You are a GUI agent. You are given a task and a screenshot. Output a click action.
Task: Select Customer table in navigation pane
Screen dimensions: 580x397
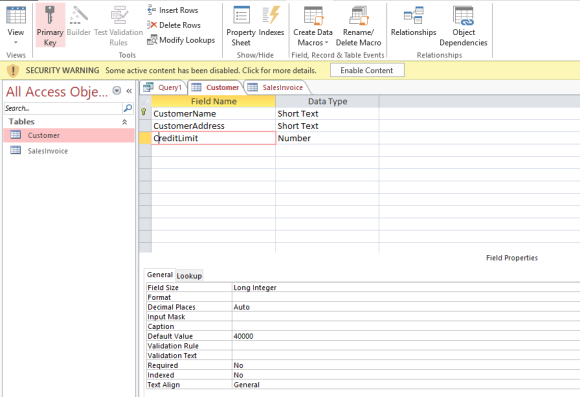pyautogui.click(x=69, y=135)
